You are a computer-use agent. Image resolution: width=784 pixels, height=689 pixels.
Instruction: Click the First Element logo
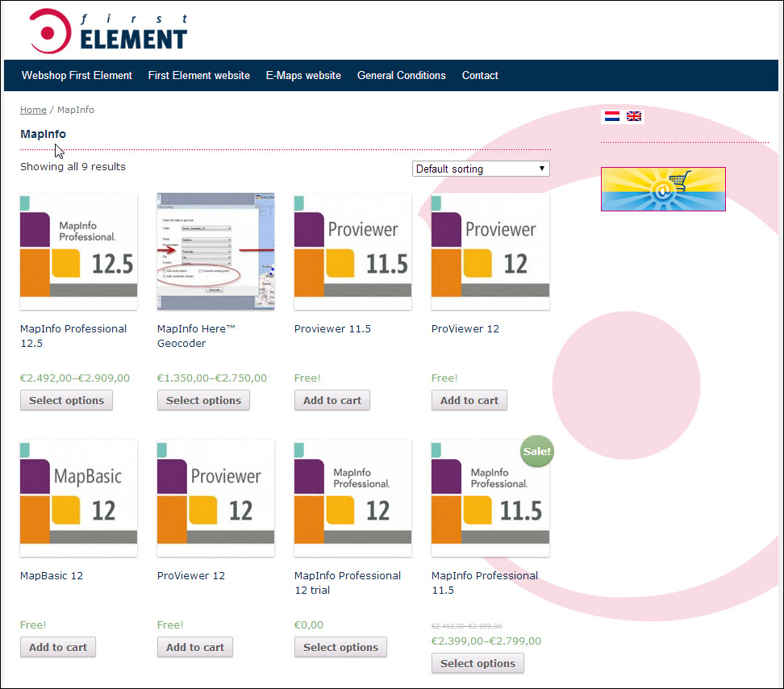tap(109, 31)
